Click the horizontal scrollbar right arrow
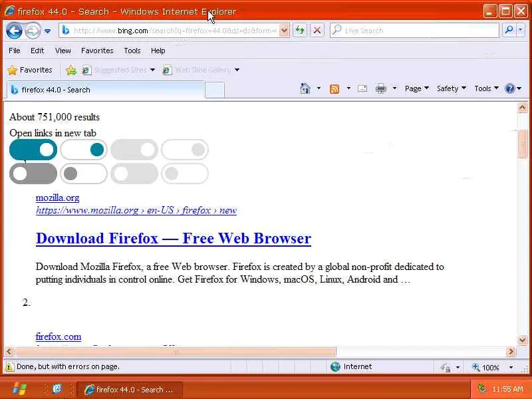The image size is (532, 399). point(511,352)
